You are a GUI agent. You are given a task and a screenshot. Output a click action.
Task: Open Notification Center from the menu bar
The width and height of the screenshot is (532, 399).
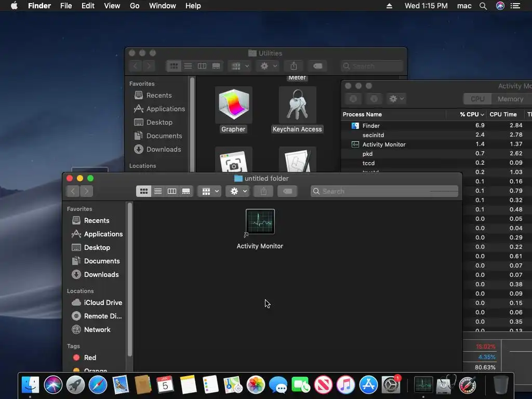[515, 6]
